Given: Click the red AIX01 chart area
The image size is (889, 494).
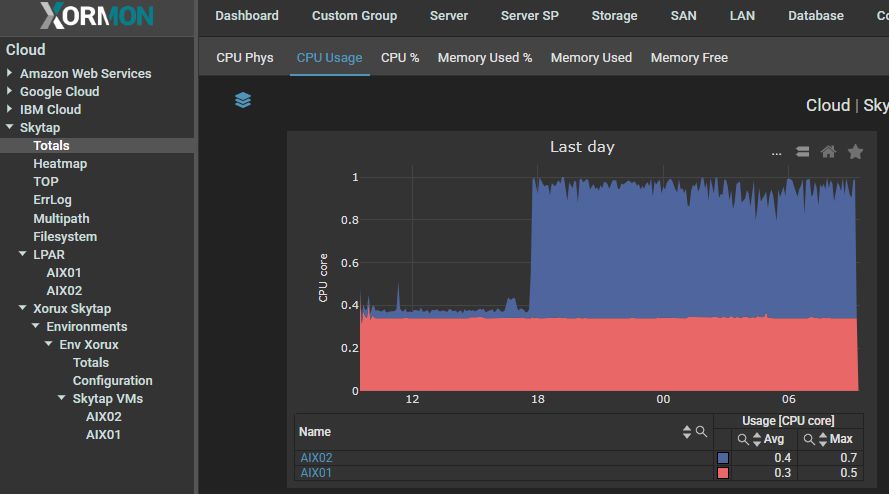Looking at the screenshot, I should pos(609,354).
